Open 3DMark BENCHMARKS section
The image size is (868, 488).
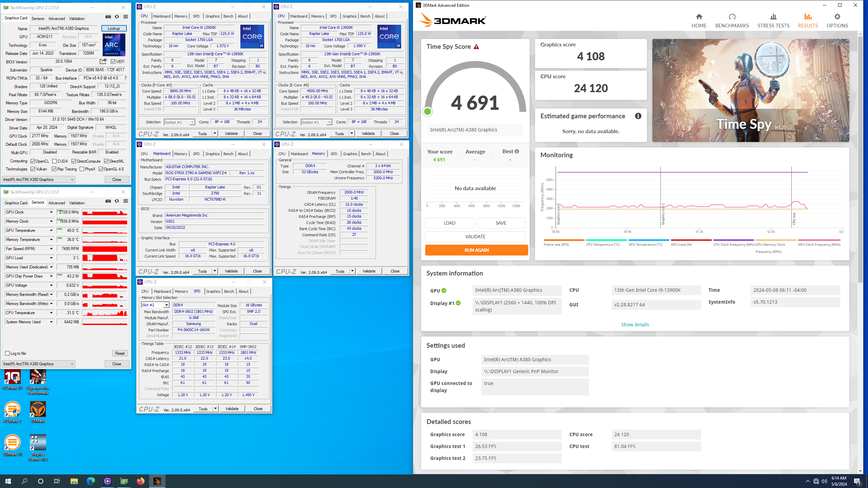point(732,21)
